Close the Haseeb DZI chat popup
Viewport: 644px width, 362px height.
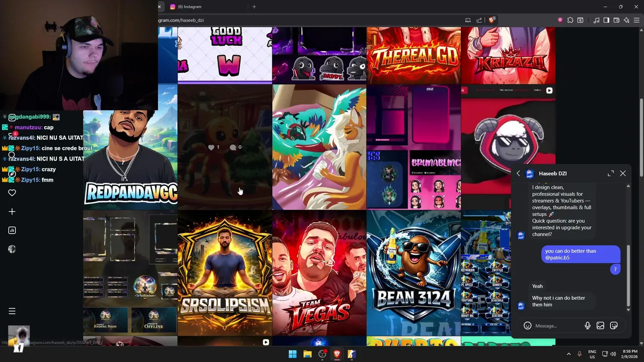(x=623, y=173)
